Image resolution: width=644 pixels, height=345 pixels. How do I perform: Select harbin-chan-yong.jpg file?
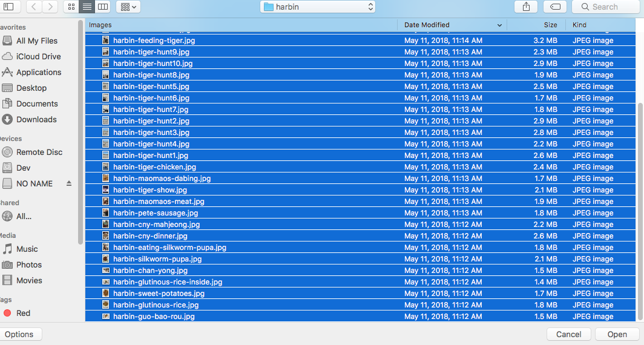360,270
